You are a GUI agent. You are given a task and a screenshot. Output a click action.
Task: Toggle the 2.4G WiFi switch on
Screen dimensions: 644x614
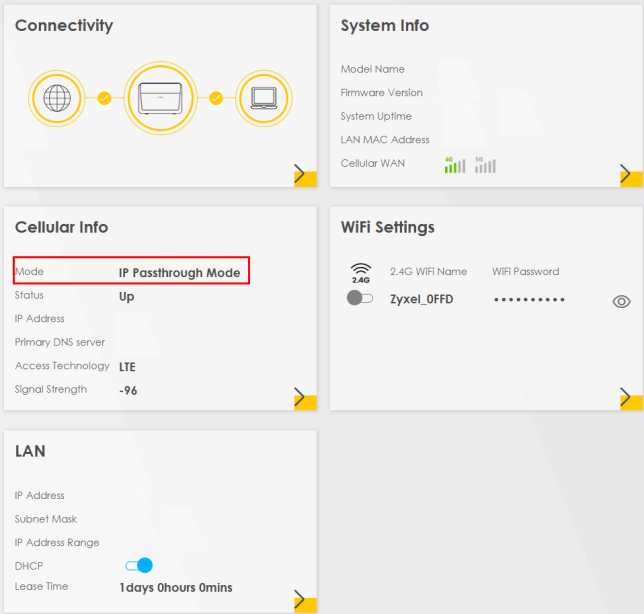(x=360, y=299)
